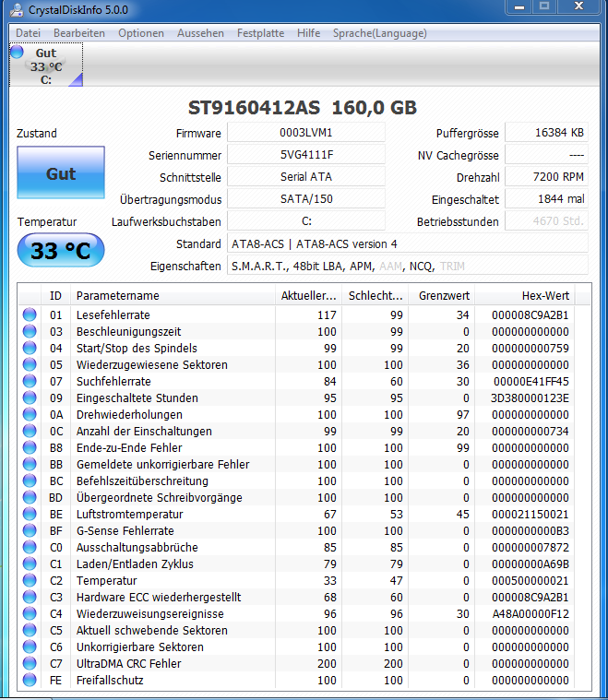Click the Puffergrösse field 16384 KB

546,133
